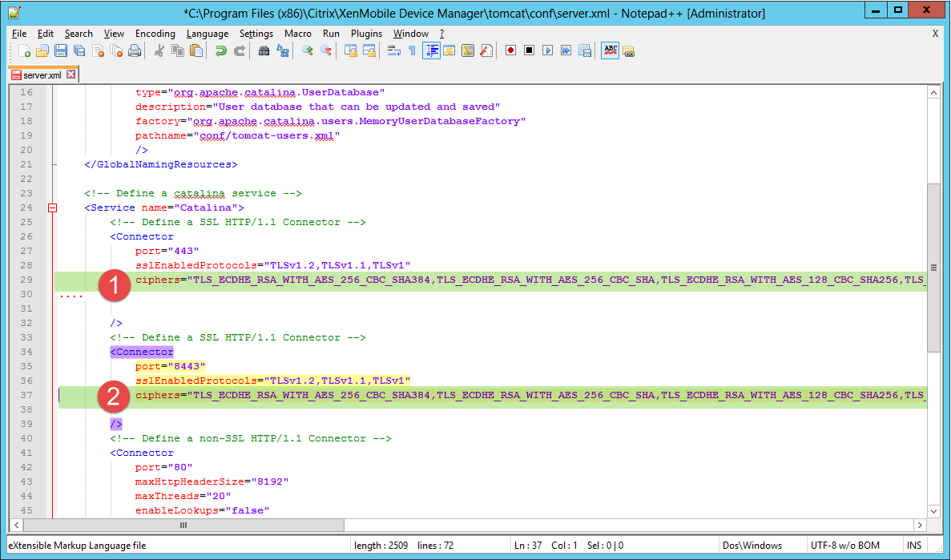Click the vertical scrollbar down arrow

(933, 511)
